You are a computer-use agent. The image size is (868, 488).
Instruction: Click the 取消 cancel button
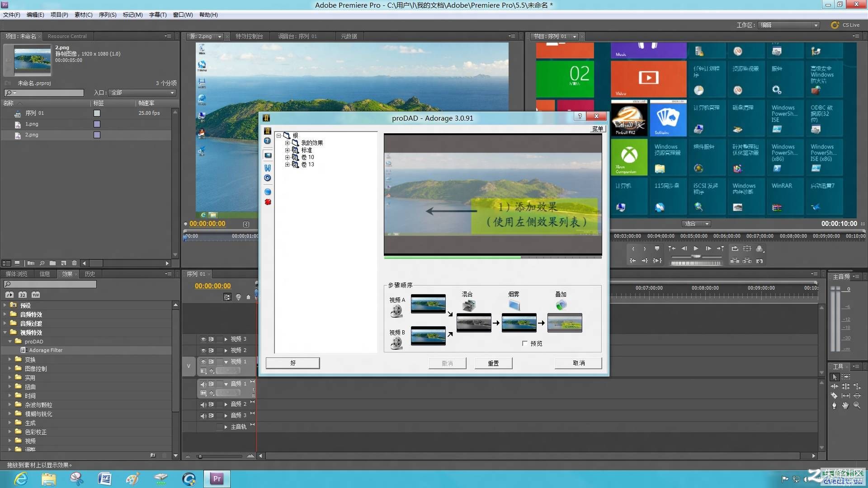pos(579,363)
